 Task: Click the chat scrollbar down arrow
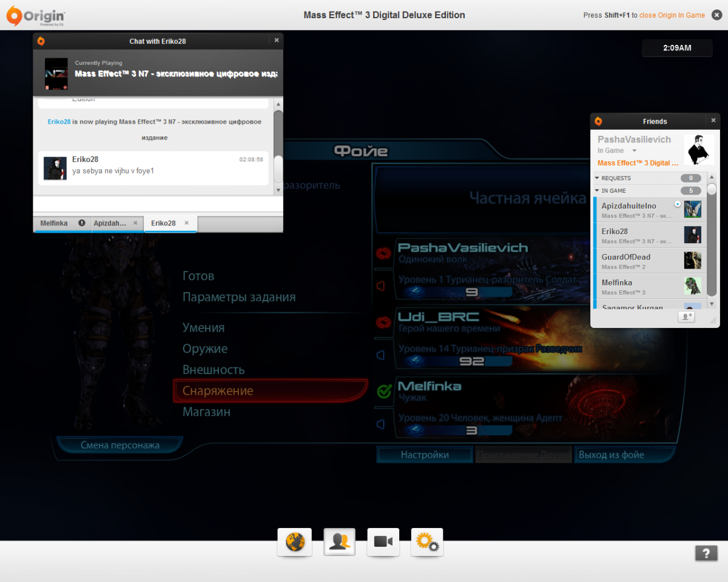coord(278,190)
